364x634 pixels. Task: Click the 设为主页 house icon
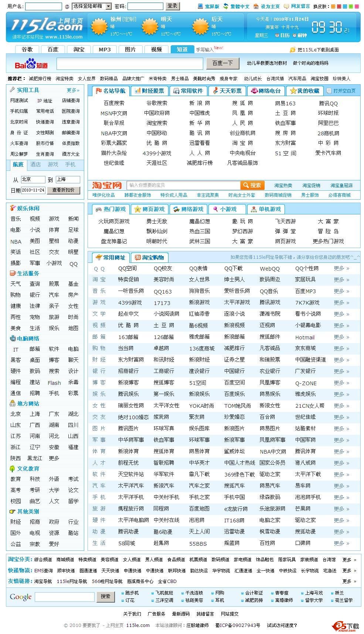click(x=256, y=6)
